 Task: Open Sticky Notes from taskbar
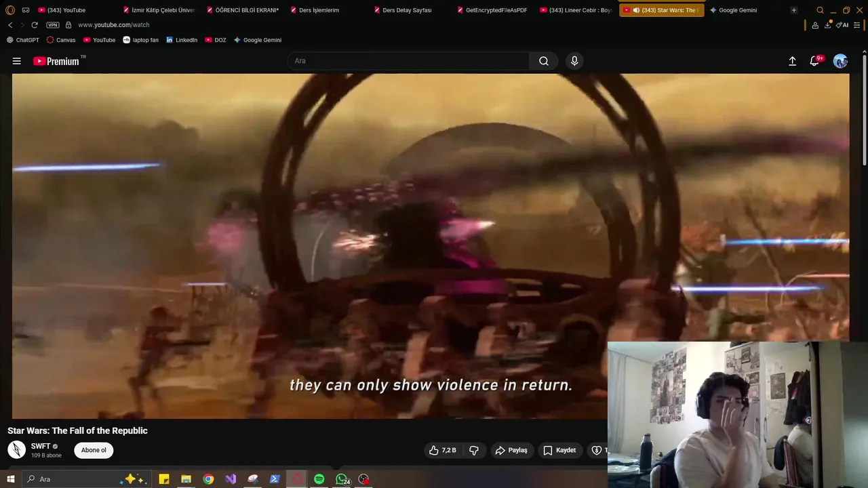point(164,479)
